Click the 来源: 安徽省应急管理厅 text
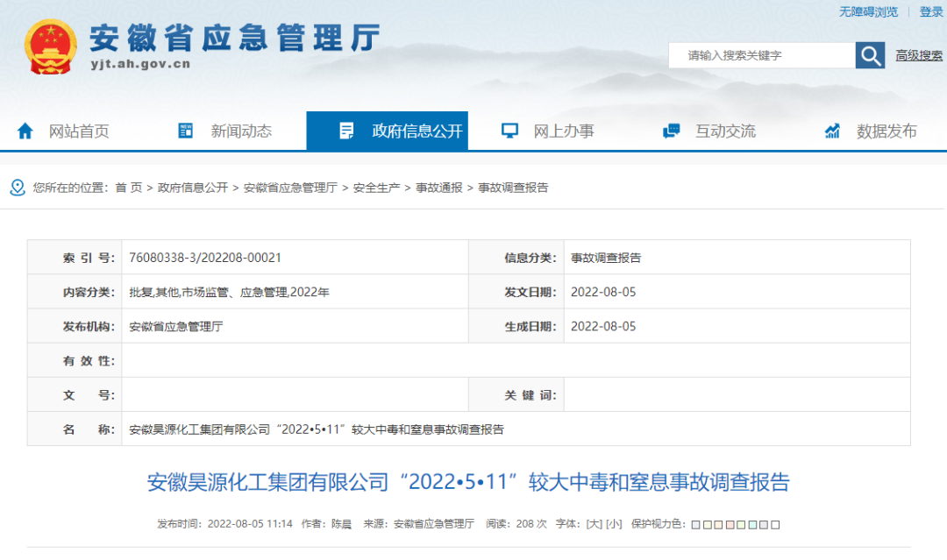The width and height of the screenshot is (947, 560). (418, 524)
